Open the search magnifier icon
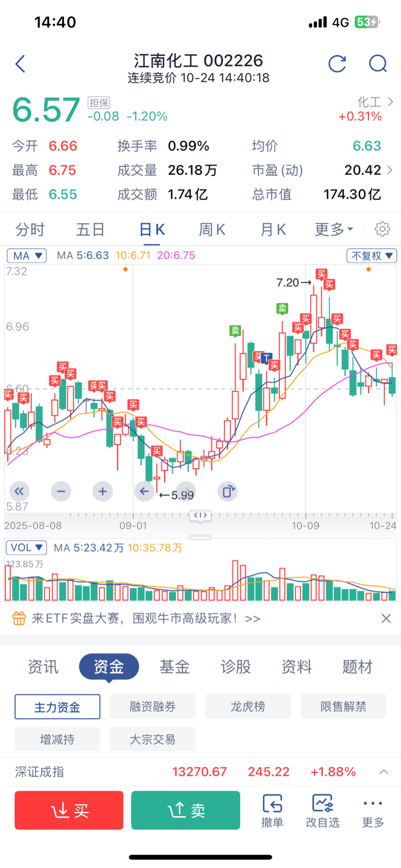 pyautogui.click(x=378, y=64)
